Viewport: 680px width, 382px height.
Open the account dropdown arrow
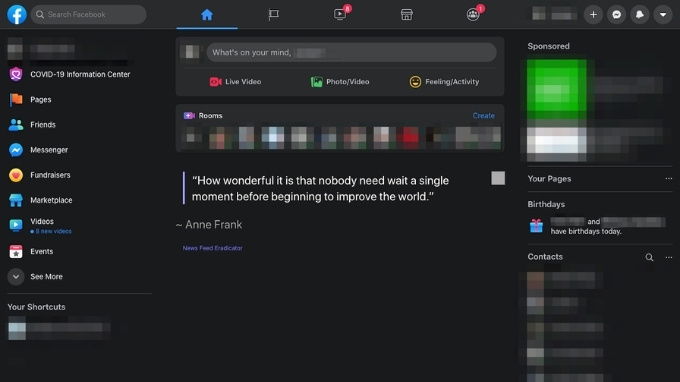point(663,15)
